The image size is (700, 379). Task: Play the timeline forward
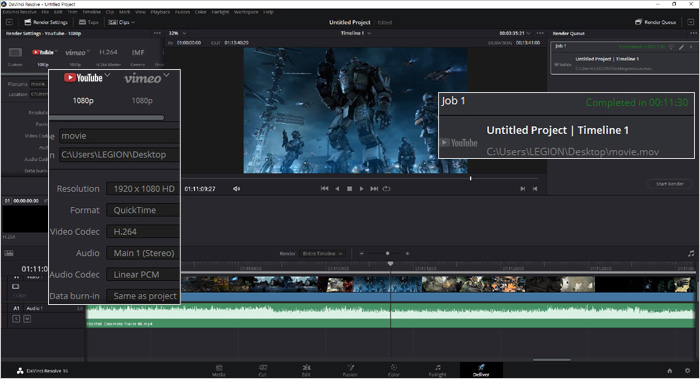[362, 189]
